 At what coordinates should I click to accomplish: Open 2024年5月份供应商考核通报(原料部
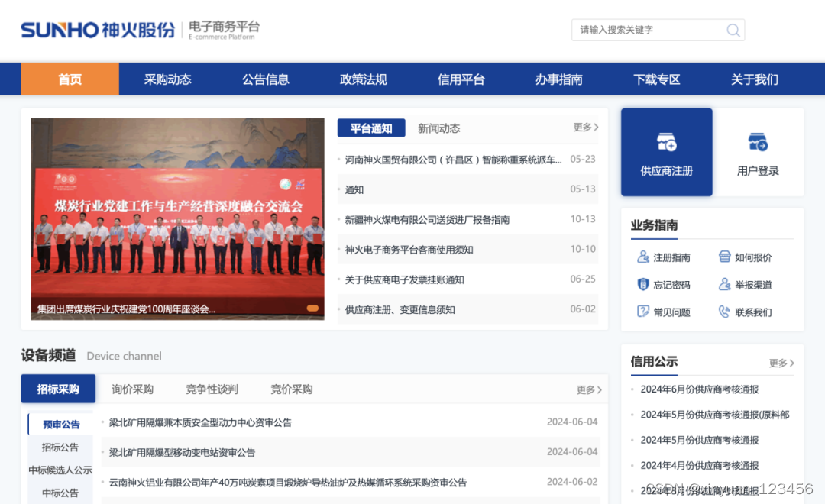coord(714,415)
